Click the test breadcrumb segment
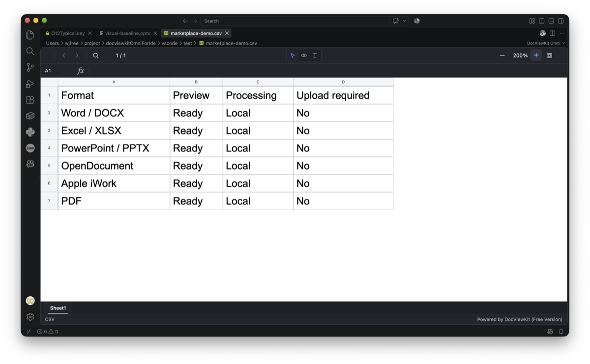 click(x=188, y=43)
